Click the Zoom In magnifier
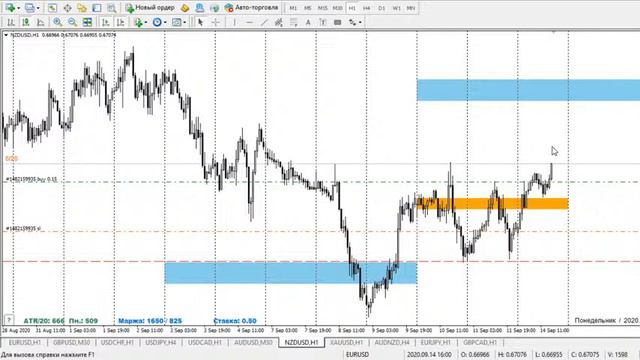Viewport: 640px width, 360px height. point(58,22)
